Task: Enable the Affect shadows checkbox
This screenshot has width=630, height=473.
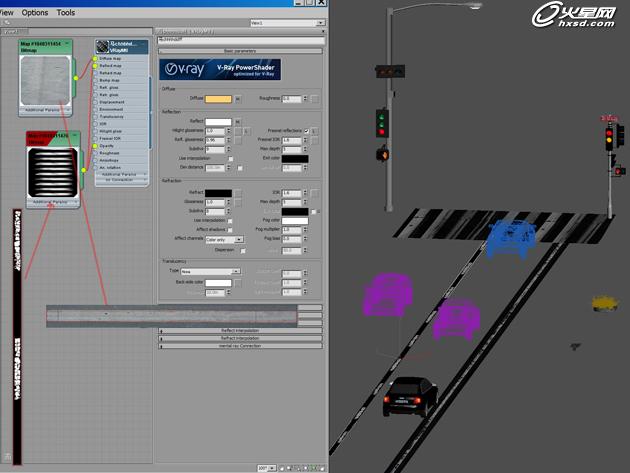Action: 231,230
